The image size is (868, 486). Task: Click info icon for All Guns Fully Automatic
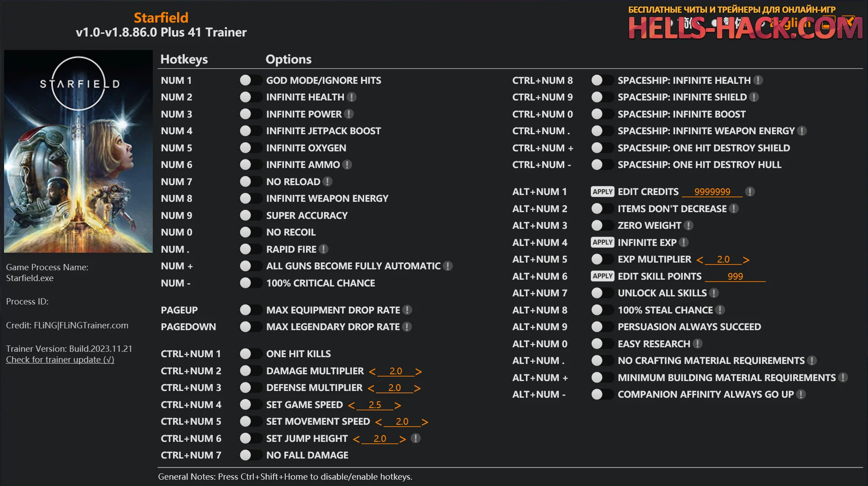pyautogui.click(x=448, y=266)
